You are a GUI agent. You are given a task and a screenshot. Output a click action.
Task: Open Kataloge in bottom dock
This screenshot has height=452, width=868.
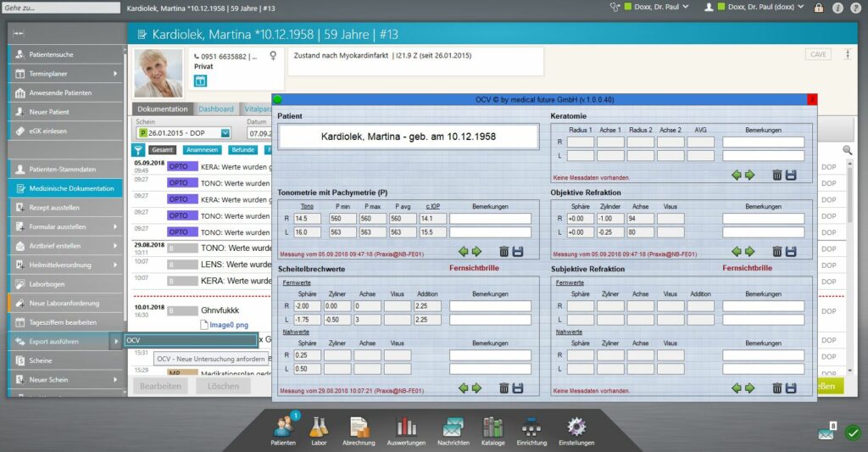point(492,427)
